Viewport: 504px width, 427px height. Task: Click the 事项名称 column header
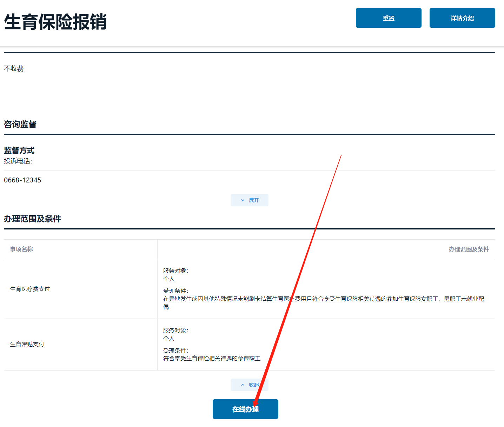21,249
